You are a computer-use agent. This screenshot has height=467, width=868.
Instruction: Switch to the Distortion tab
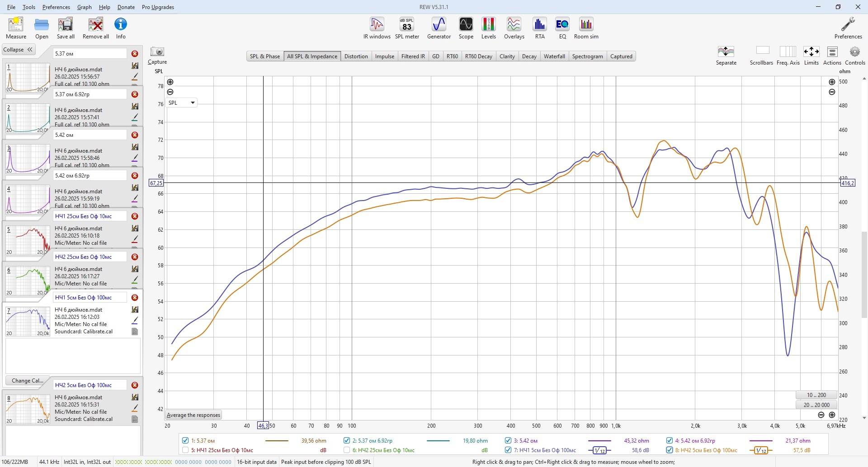356,56
